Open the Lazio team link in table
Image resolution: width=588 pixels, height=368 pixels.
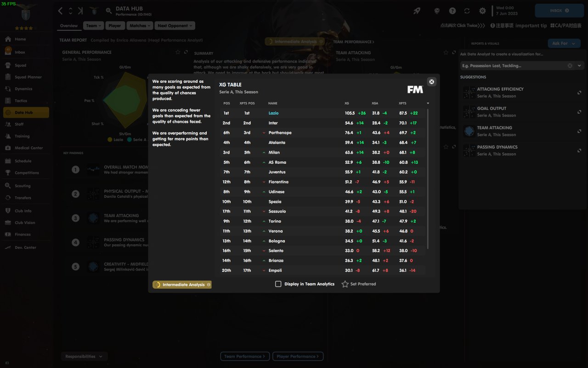[x=273, y=113]
